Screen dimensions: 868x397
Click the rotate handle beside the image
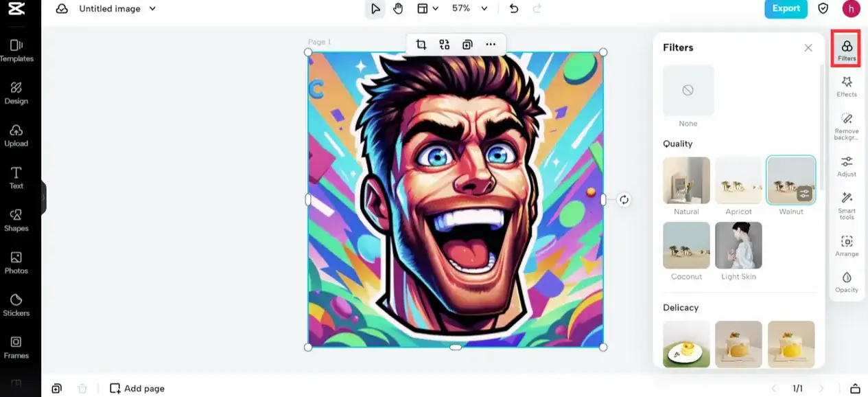pos(624,200)
